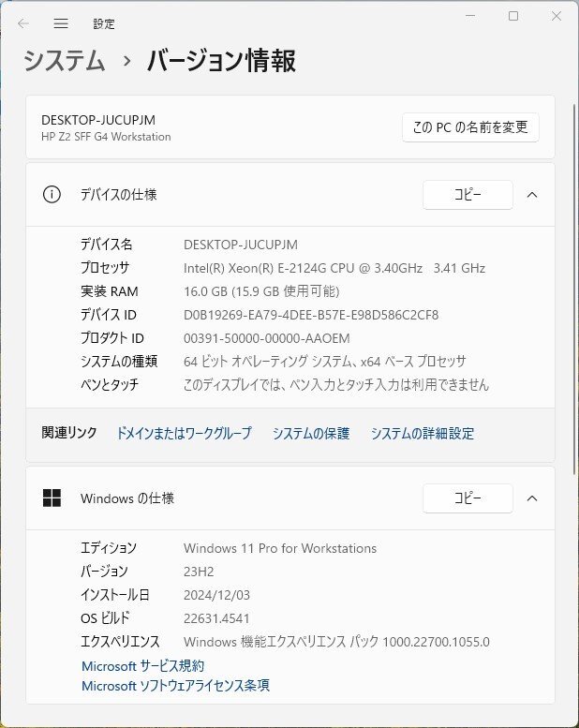
Task: Click the バージョン情報 page title
Action: point(221,61)
